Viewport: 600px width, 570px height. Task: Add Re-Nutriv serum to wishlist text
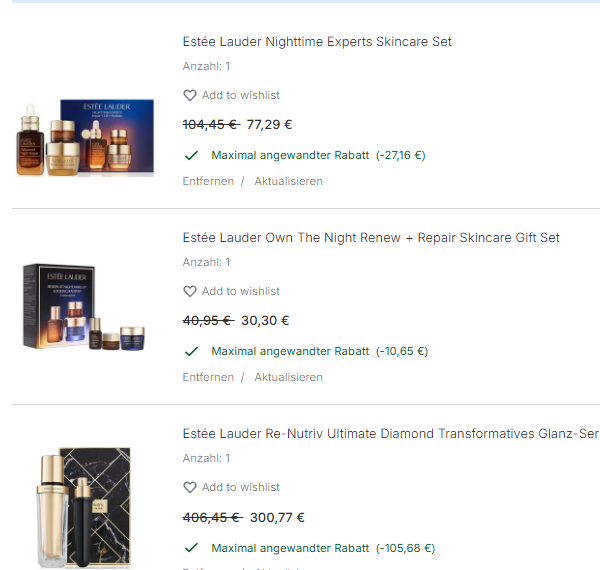coord(241,487)
